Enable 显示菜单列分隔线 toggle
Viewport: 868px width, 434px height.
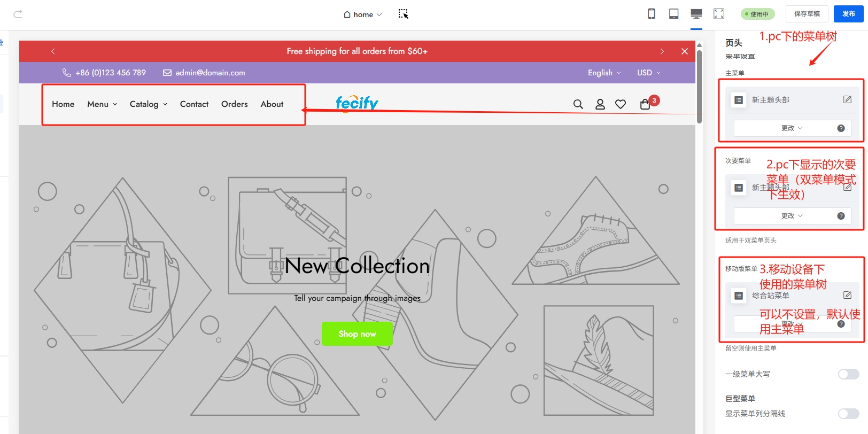point(848,414)
